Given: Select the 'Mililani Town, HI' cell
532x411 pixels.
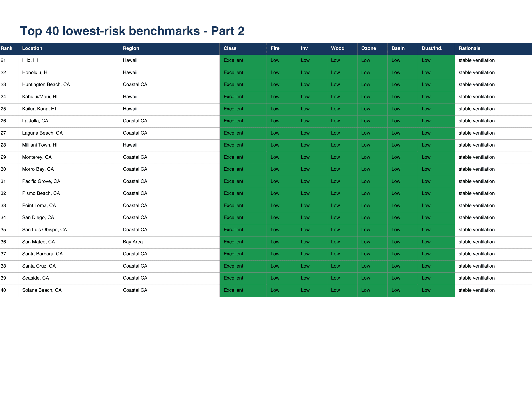Looking at the screenshot, I should 68,145.
